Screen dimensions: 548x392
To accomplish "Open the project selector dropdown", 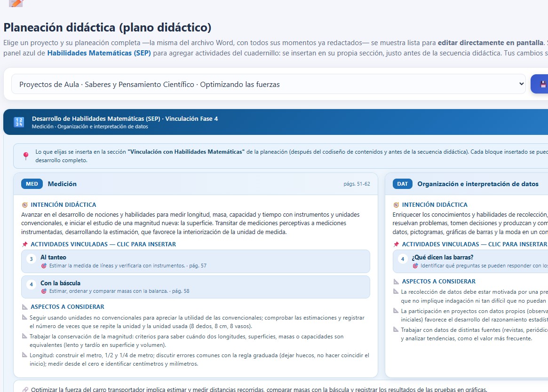I will [268, 84].
